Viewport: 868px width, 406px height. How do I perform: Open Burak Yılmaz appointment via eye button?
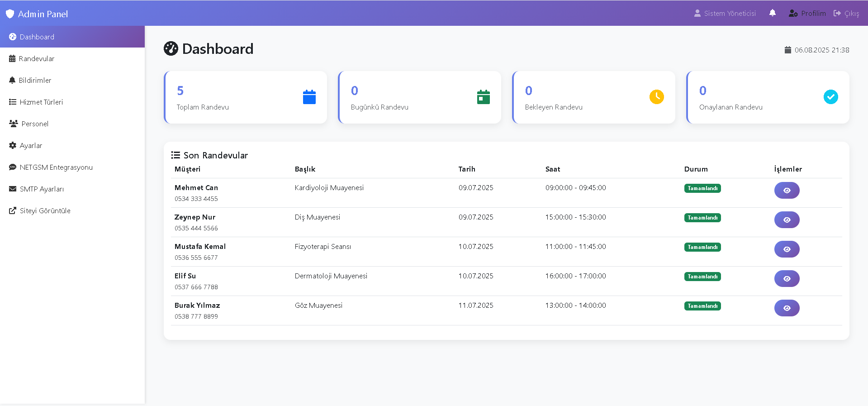(x=787, y=308)
